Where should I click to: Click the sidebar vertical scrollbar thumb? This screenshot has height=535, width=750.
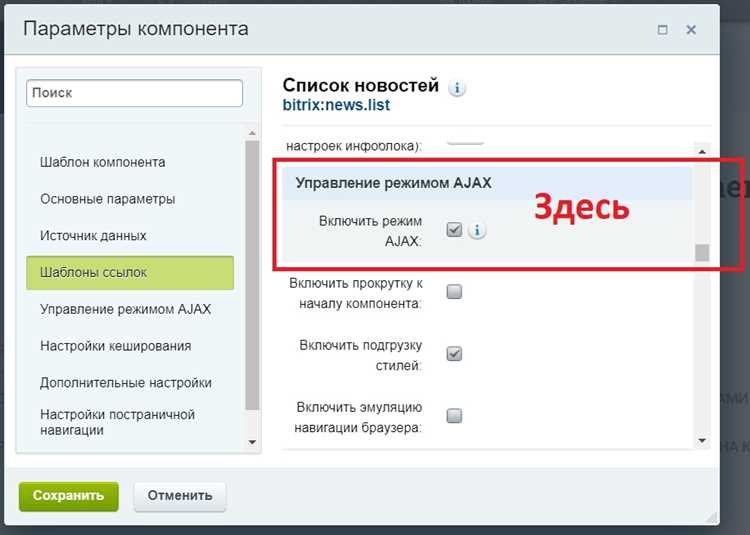pyautogui.click(x=252, y=275)
